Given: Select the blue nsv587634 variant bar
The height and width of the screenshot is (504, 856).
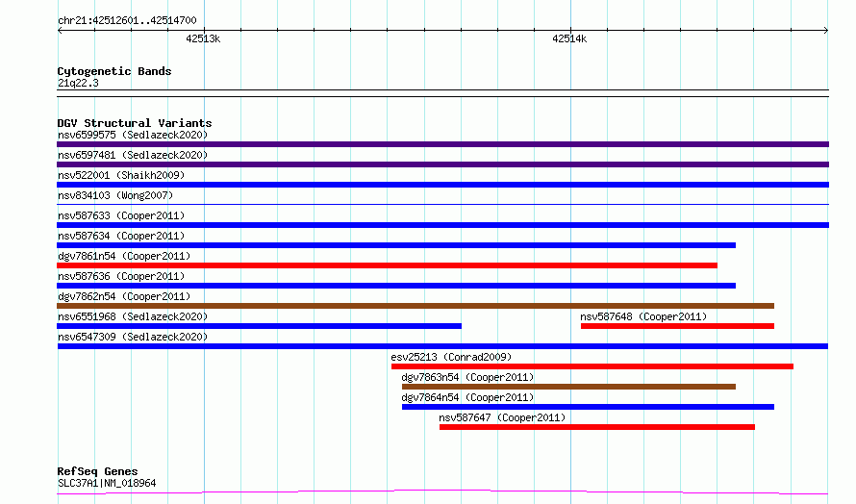Looking at the screenshot, I should pyautogui.click(x=396, y=245).
